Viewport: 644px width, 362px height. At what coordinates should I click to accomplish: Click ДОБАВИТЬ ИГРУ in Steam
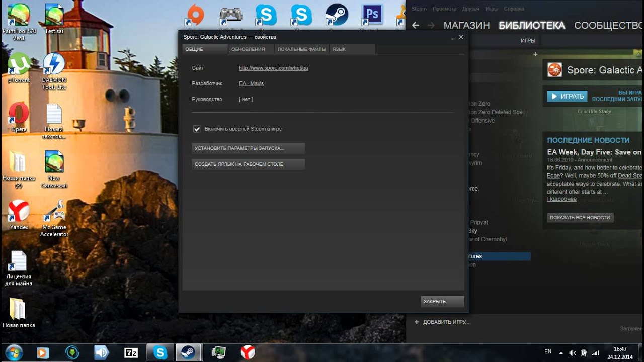tap(441, 322)
